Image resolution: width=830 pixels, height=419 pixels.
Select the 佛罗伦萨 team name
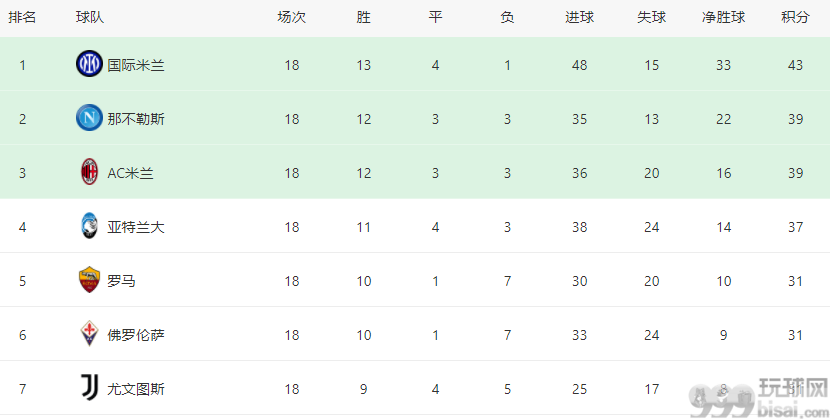(x=136, y=335)
